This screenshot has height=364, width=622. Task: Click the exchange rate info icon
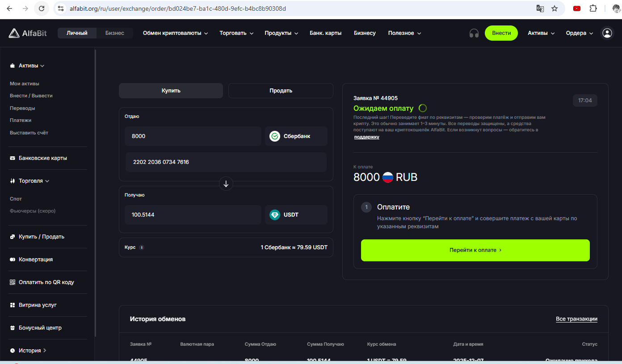click(142, 247)
